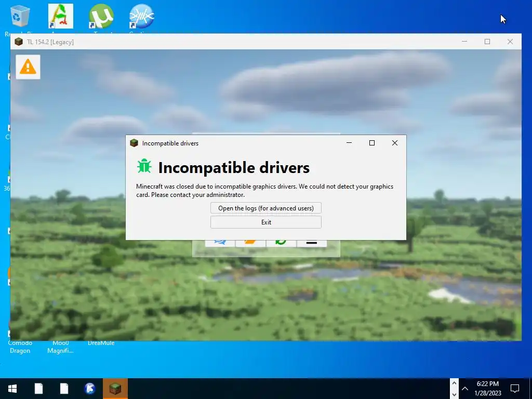Screen dimensions: 532x399
Task: Click the taskbar clock showing 6:22 PM
Action: pos(487,389)
